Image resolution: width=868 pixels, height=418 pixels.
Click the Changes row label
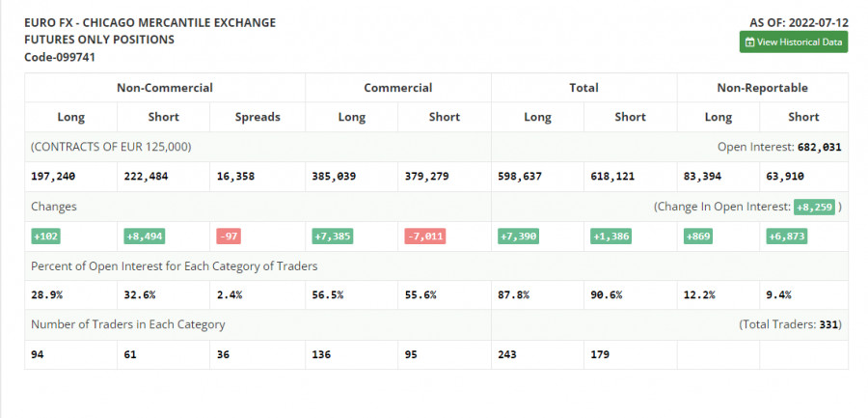(x=54, y=207)
